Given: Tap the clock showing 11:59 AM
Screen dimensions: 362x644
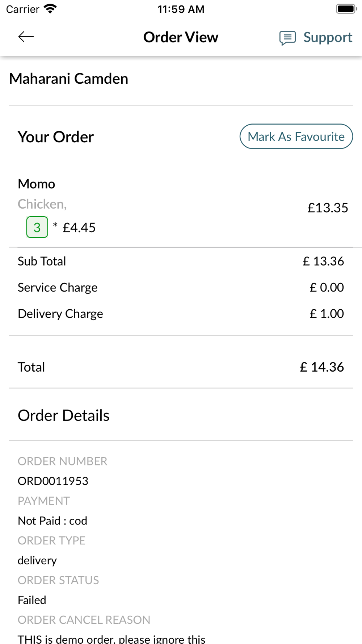Looking at the screenshot, I should coord(181,9).
